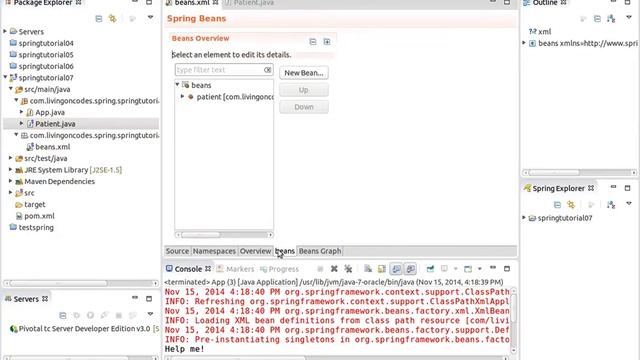This screenshot has width=640, height=360.
Task: Toggle Link with Editor in Package Explorer
Action: (113, 19)
